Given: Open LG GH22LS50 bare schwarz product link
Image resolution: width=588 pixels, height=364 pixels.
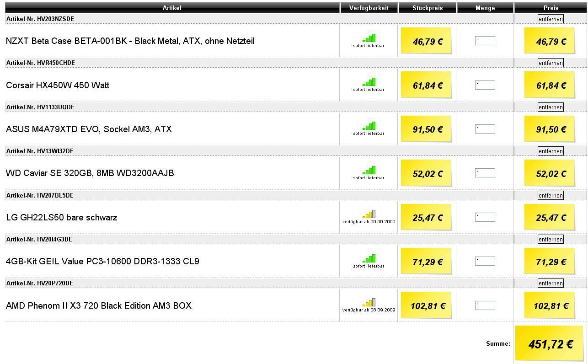Looking at the screenshot, I should (x=62, y=217).
